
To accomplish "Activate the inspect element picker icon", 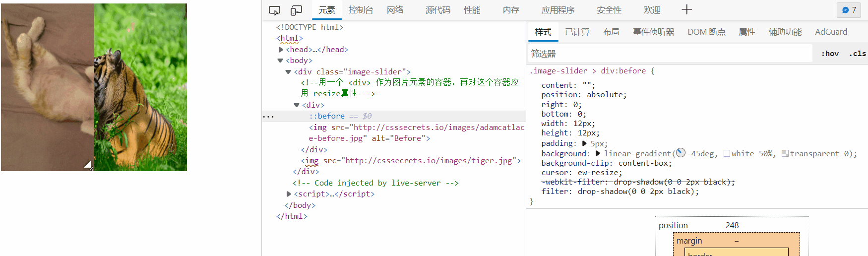I will point(274,10).
